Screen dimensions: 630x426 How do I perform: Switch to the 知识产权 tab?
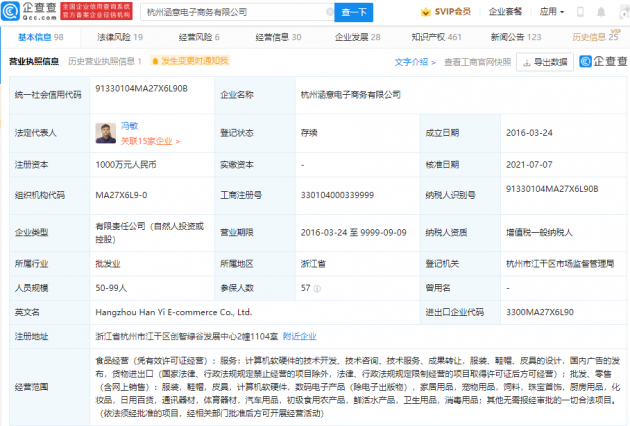[x=436, y=37]
